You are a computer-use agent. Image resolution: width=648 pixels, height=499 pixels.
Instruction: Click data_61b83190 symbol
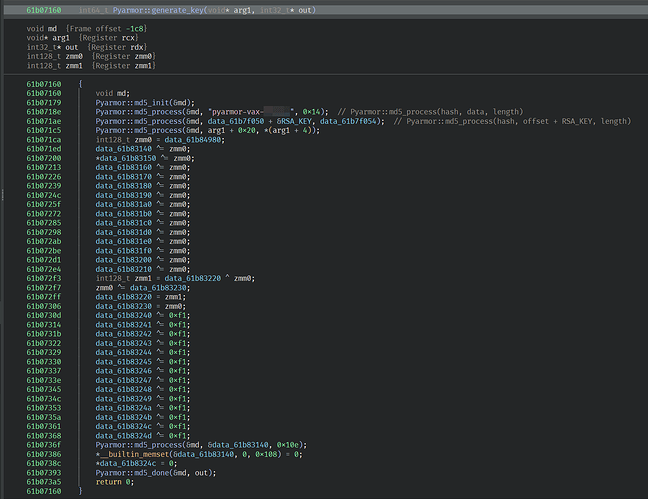[x=124, y=195]
